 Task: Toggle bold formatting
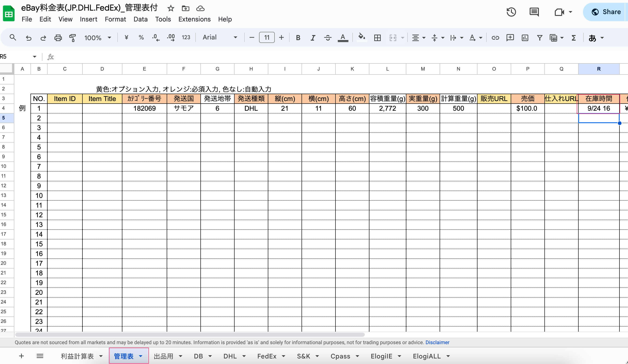click(298, 38)
